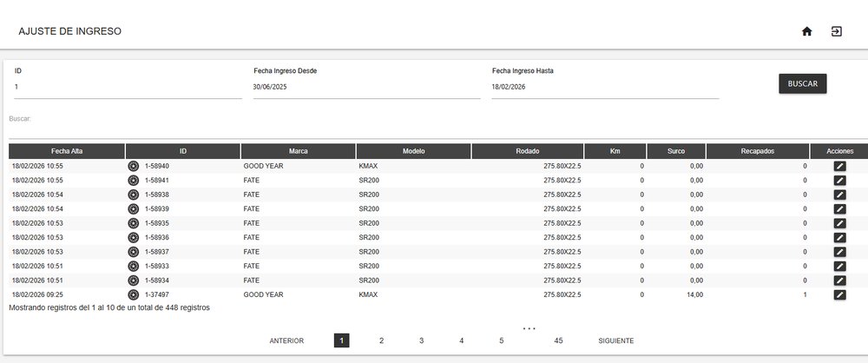Screen dimensions: 868x363
Task: Click the ID text 1-58933
Action: pos(156,266)
